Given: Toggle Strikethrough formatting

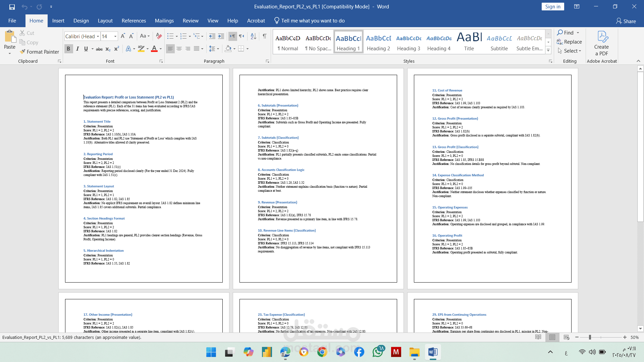Looking at the screenshot, I should [x=99, y=49].
